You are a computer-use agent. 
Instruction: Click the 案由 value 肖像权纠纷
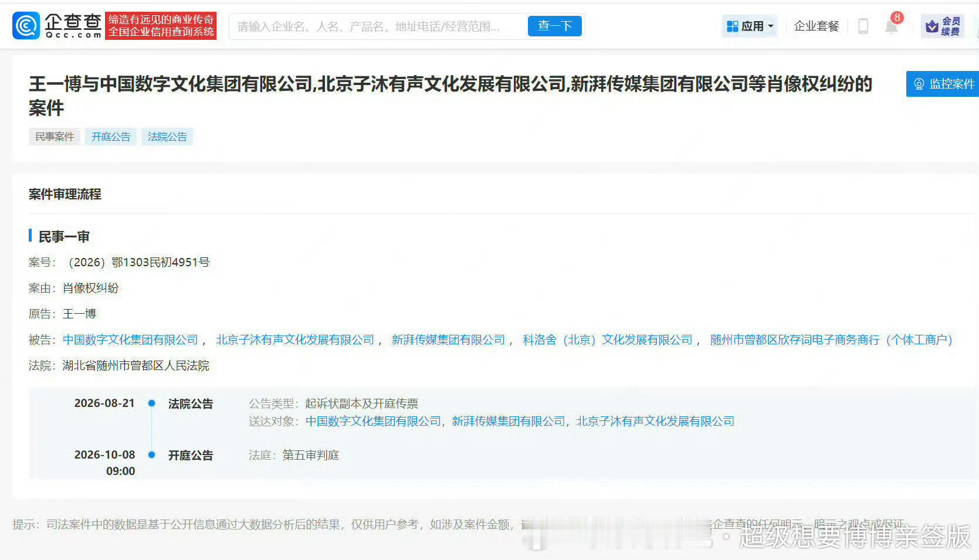[x=91, y=288]
